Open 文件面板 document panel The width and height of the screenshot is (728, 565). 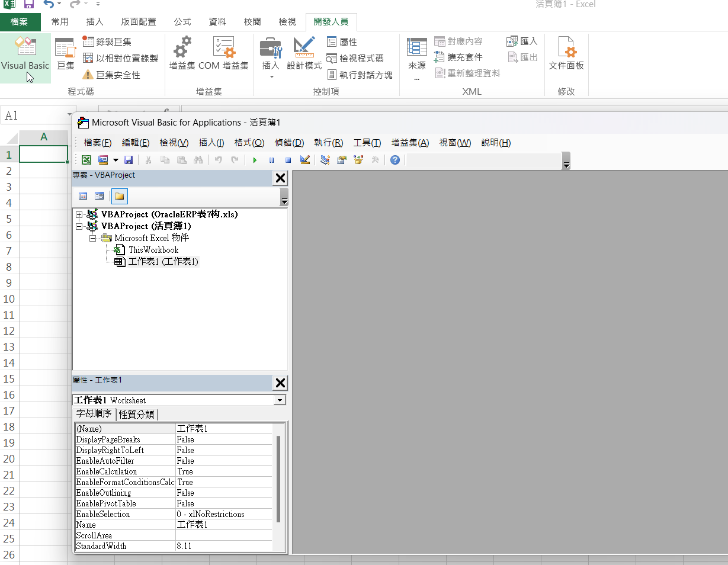coord(566,54)
